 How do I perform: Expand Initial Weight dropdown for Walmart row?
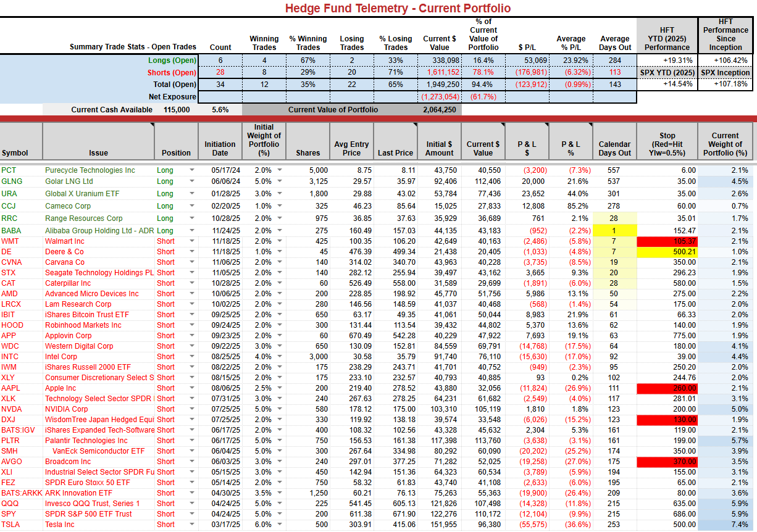[280, 241]
